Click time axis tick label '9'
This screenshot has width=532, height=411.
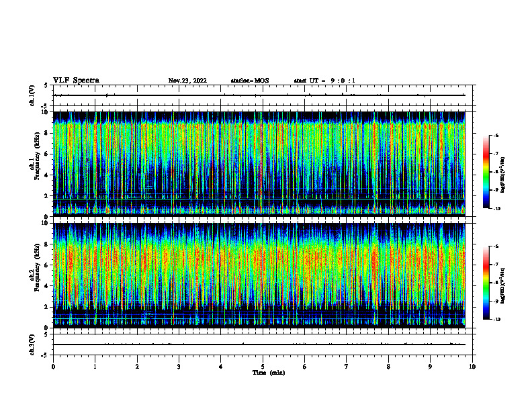(x=430, y=367)
